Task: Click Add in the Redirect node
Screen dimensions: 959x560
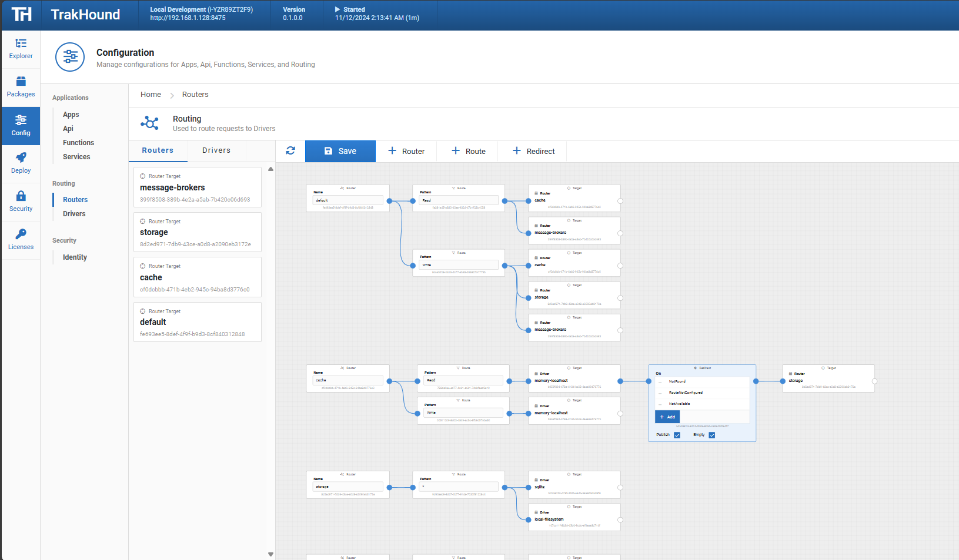Action: tap(667, 417)
